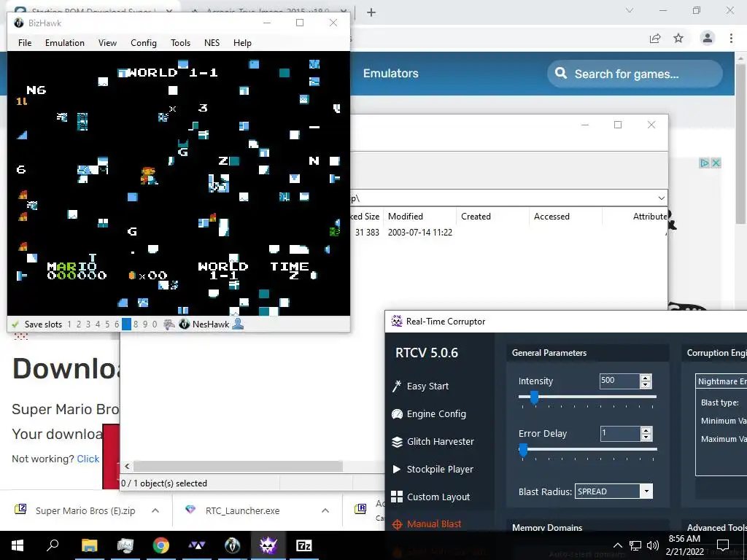747x560 pixels.
Task: Bookmark this page with the star icon
Action: [678, 38]
